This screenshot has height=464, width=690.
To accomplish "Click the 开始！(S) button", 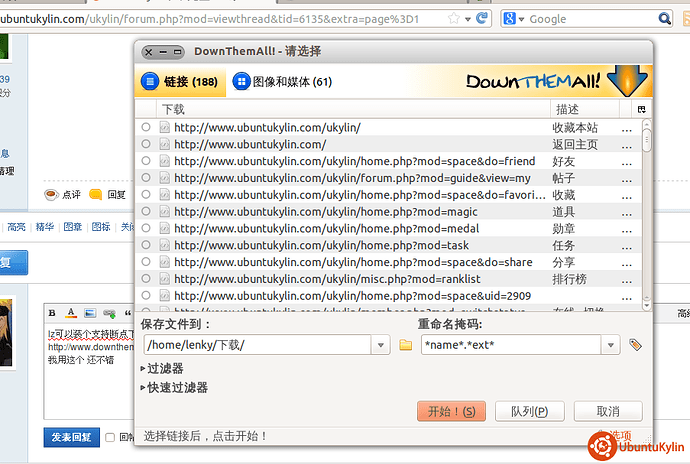I will (x=451, y=411).
